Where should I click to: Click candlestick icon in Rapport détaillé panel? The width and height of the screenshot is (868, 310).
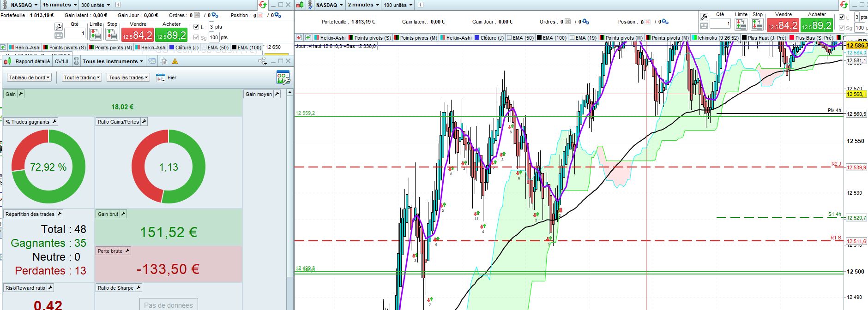coord(7,61)
